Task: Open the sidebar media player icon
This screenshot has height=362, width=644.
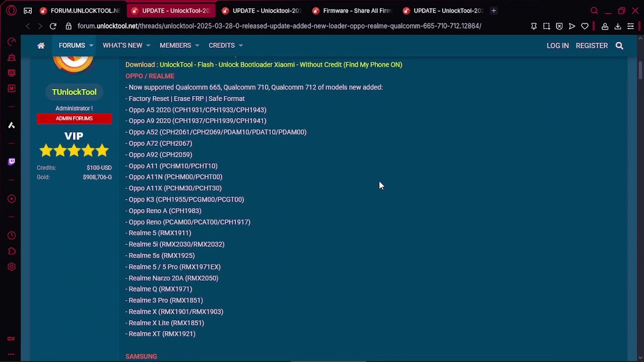Action: tap(11, 199)
